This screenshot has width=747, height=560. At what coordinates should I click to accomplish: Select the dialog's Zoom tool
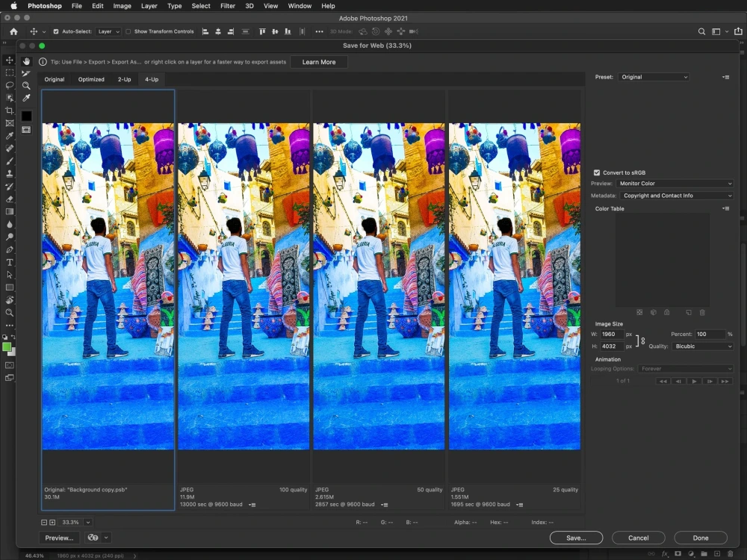tap(26, 86)
